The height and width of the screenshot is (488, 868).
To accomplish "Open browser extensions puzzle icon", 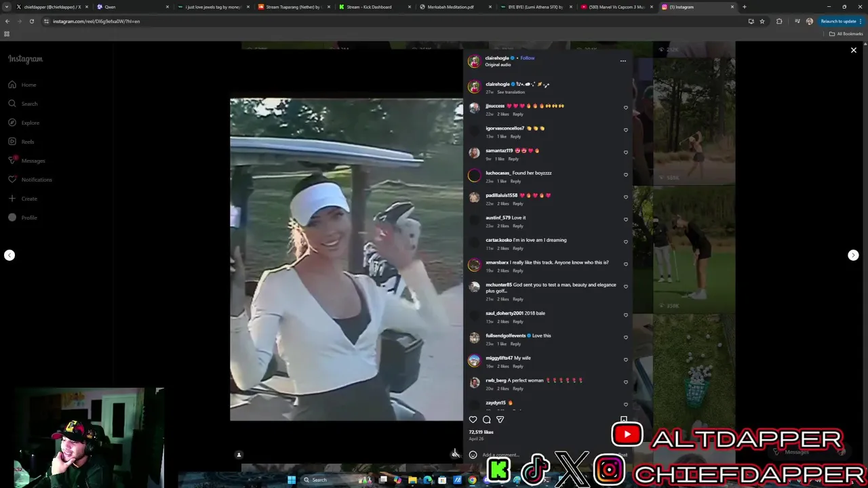I will coord(779,21).
